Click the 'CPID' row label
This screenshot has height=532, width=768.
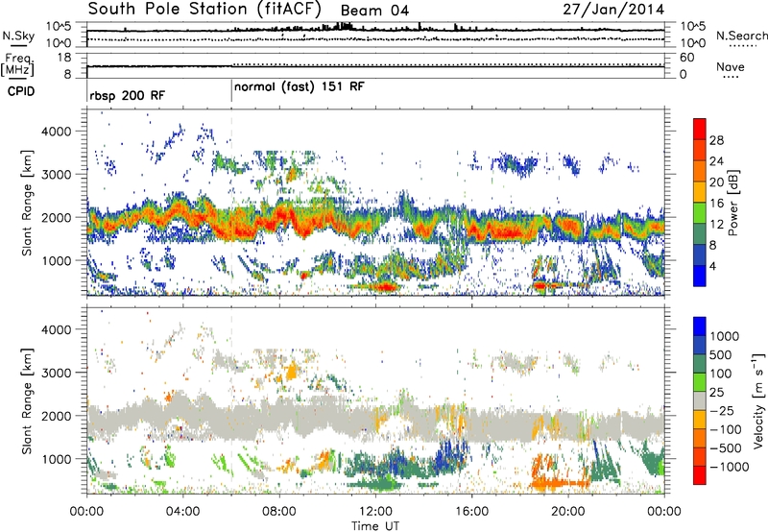click(x=21, y=91)
